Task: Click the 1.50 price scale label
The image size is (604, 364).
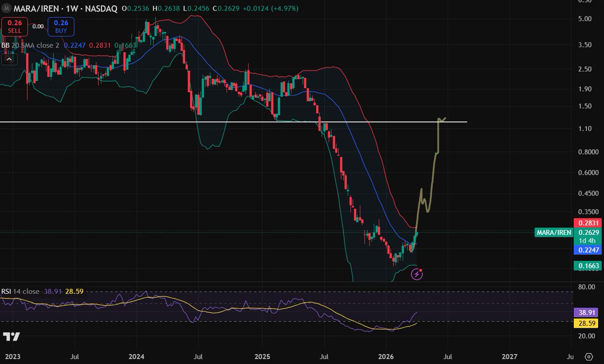Action: (585, 106)
